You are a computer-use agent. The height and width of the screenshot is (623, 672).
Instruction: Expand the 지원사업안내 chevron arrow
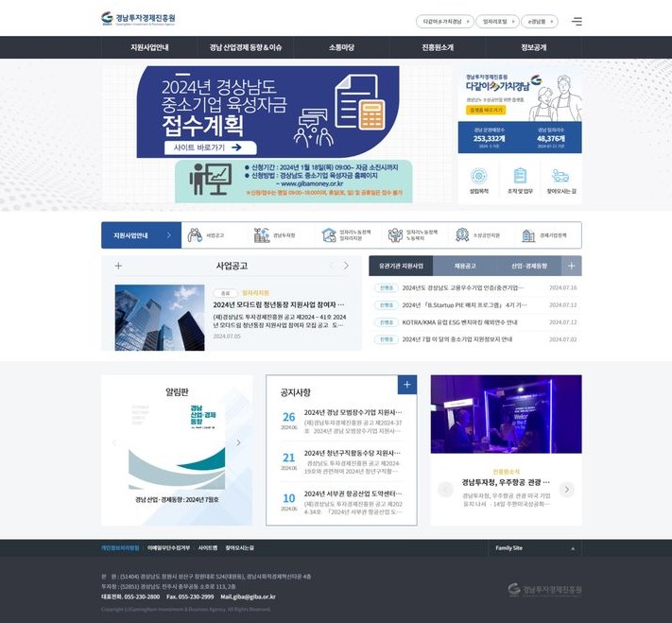(168, 235)
